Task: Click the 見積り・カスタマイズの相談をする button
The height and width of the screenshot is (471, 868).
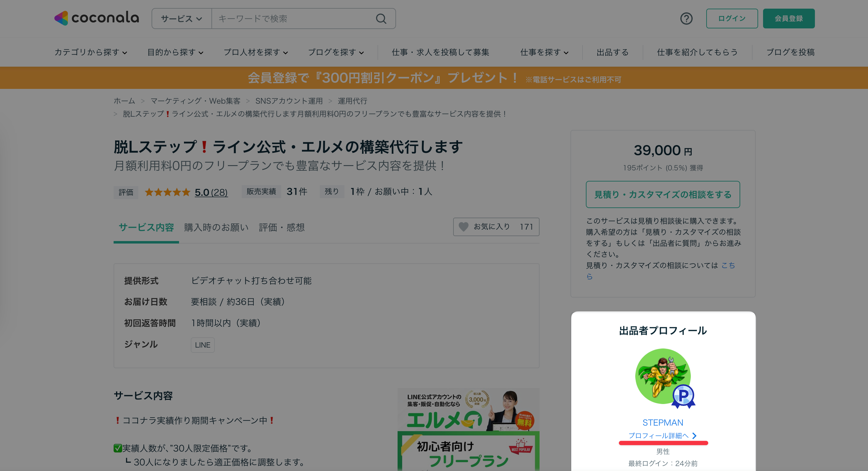Action: 662,194
